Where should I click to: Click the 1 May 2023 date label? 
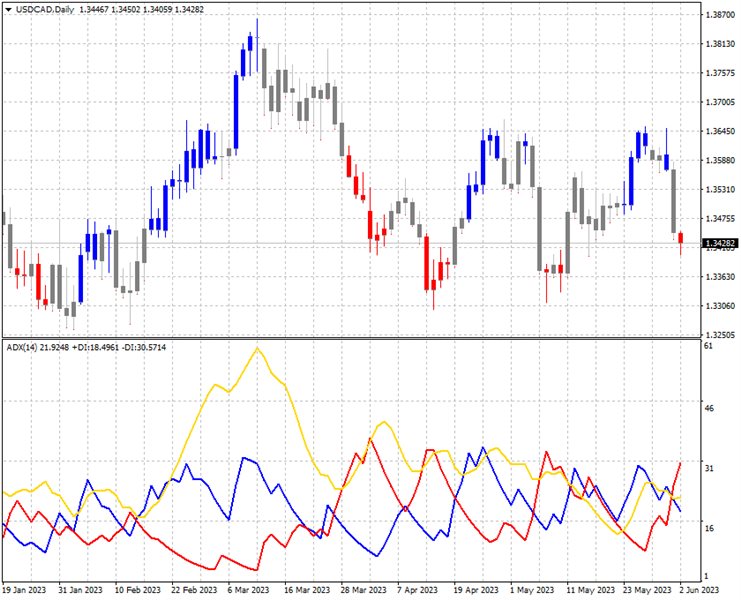pos(532,590)
